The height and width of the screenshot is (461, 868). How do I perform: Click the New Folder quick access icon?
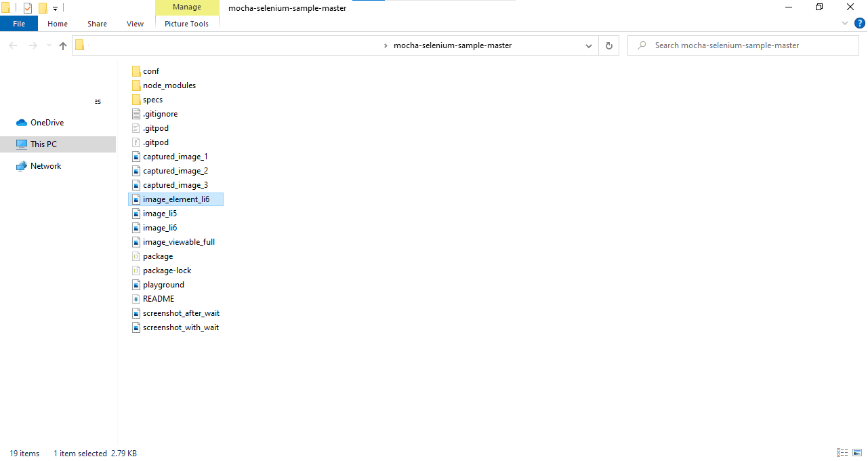tap(43, 8)
